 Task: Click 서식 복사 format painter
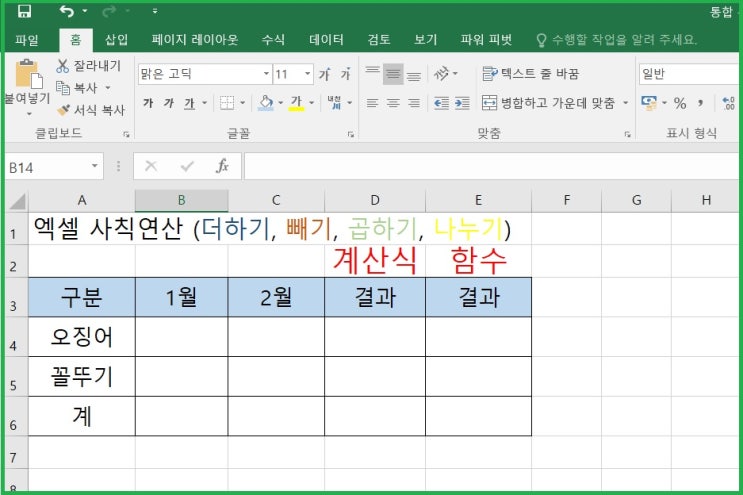(x=91, y=110)
